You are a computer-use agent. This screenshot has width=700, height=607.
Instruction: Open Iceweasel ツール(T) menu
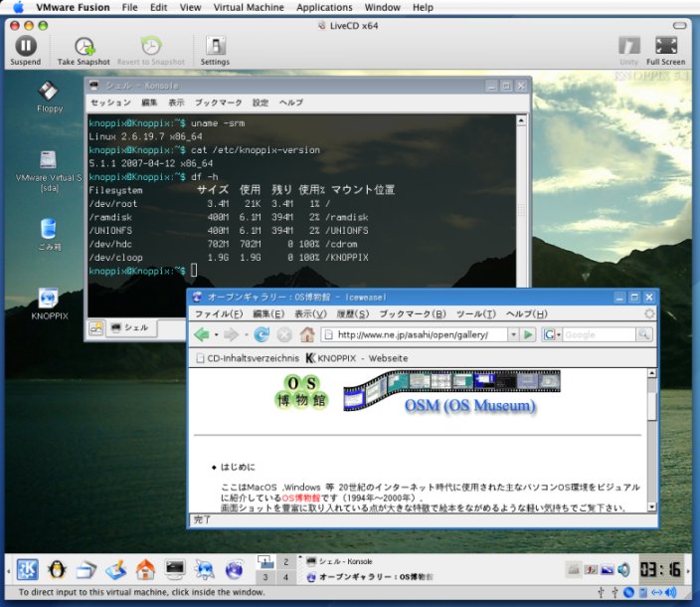coord(476,314)
